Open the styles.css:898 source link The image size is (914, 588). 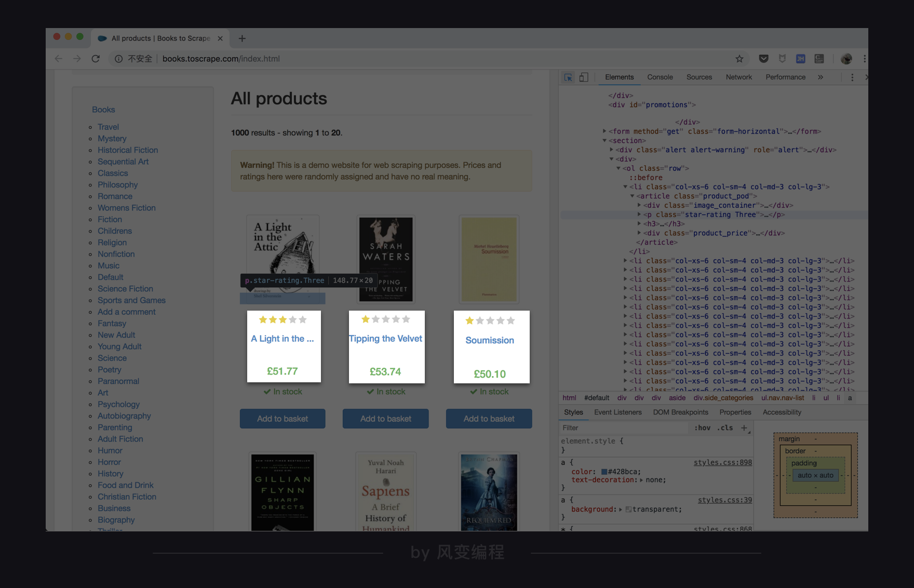tap(723, 462)
